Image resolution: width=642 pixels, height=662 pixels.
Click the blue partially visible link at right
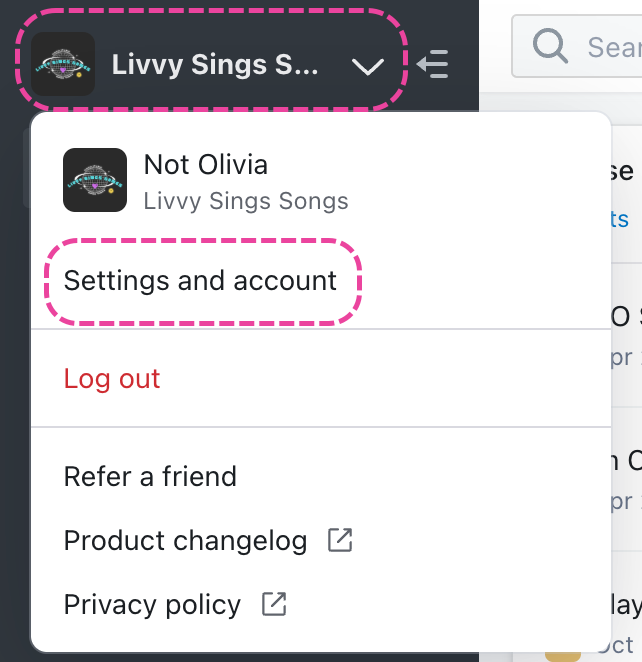(621, 219)
